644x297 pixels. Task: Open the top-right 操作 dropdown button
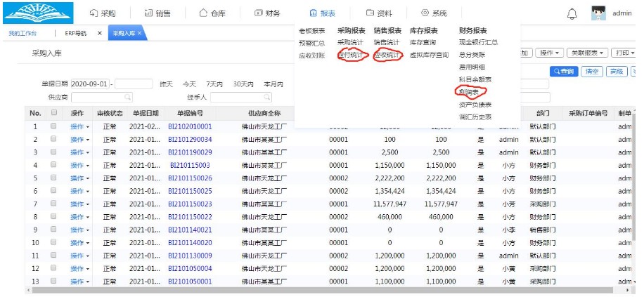[x=549, y=53]
